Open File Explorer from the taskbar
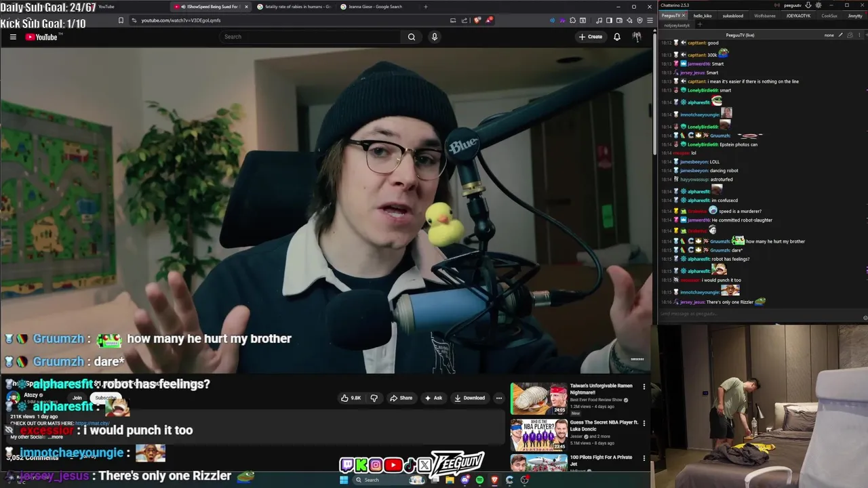This screenshot has width=868, height=488. tap(450, 480)
